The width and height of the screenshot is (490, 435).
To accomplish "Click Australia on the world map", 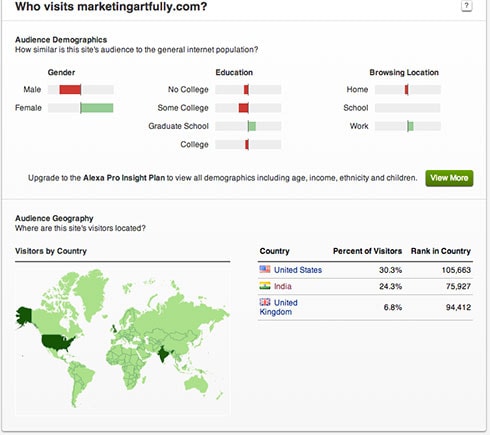I will (x=196, y=386).
